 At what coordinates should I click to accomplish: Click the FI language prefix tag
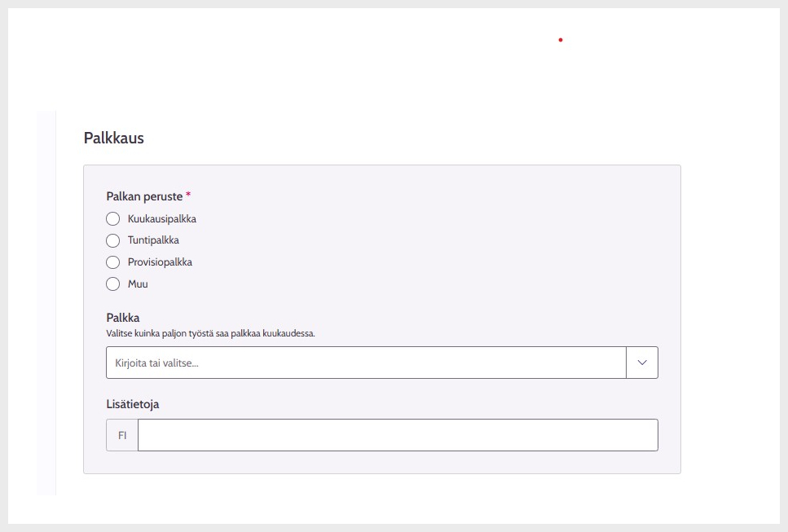tap(122, 435)
